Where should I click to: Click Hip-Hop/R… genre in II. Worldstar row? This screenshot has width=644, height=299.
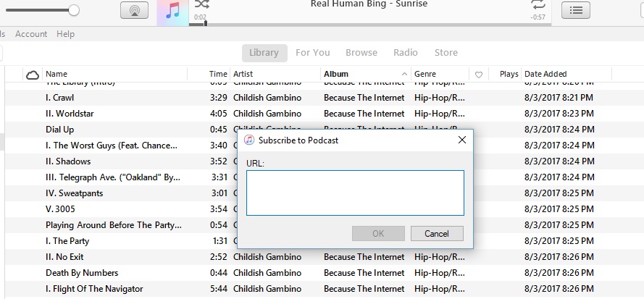[440, 114]
